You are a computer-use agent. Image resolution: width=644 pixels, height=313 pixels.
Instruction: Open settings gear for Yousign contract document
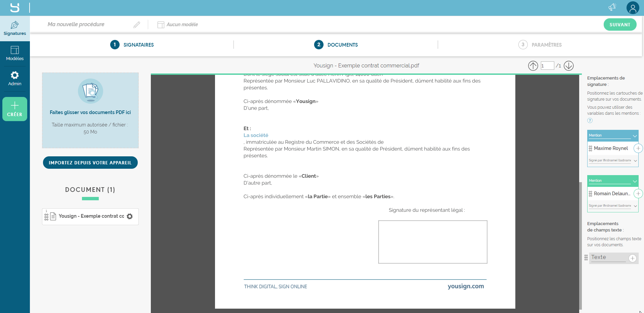(130, 216)
